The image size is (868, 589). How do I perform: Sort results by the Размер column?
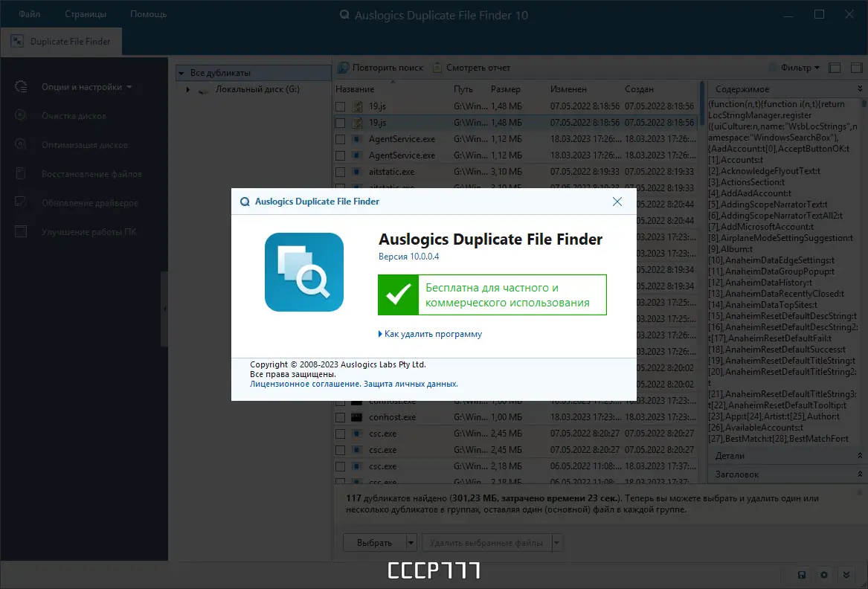[x=506, y=89]
